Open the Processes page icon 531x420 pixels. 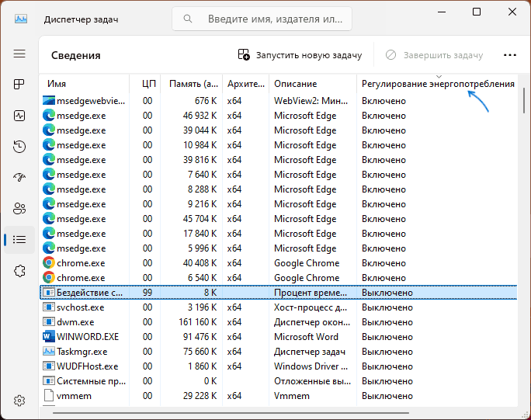pyautogui.click(x=19, y=84)
